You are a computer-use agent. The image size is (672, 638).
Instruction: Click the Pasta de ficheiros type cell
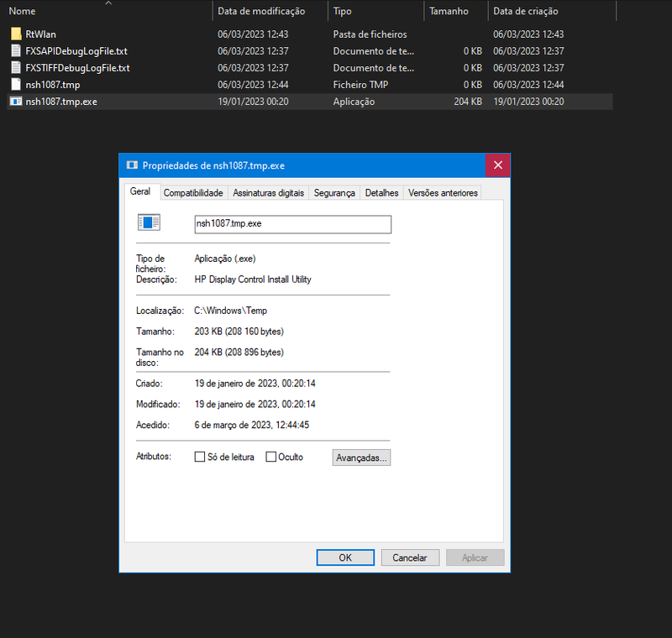[370, 34]
